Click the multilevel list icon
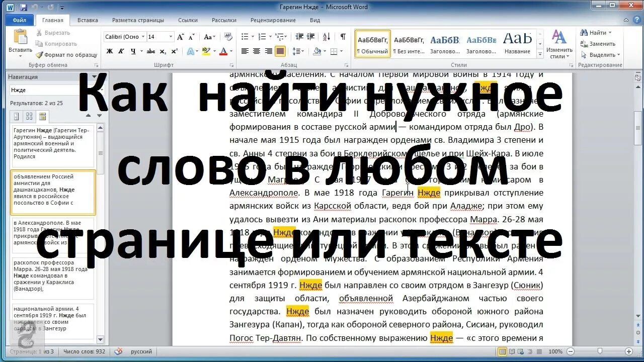Image resolution: width=644 pixels, height=362 pixels. (278, 37)
